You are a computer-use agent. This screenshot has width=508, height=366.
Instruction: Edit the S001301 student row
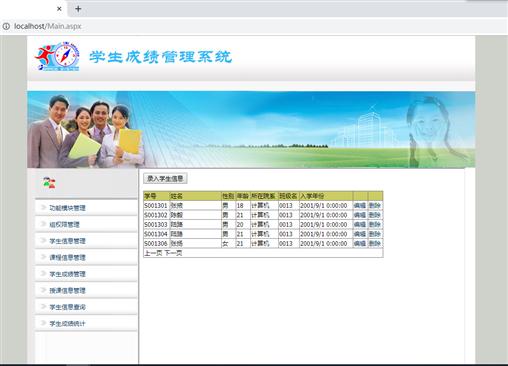tap(360, 205)
